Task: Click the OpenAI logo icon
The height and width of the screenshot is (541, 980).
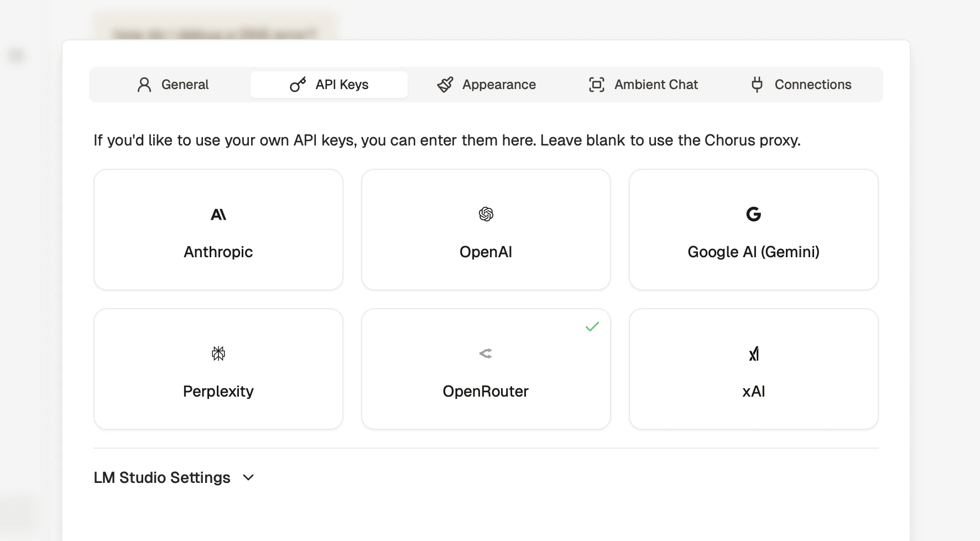Action: tap(486, 214)
